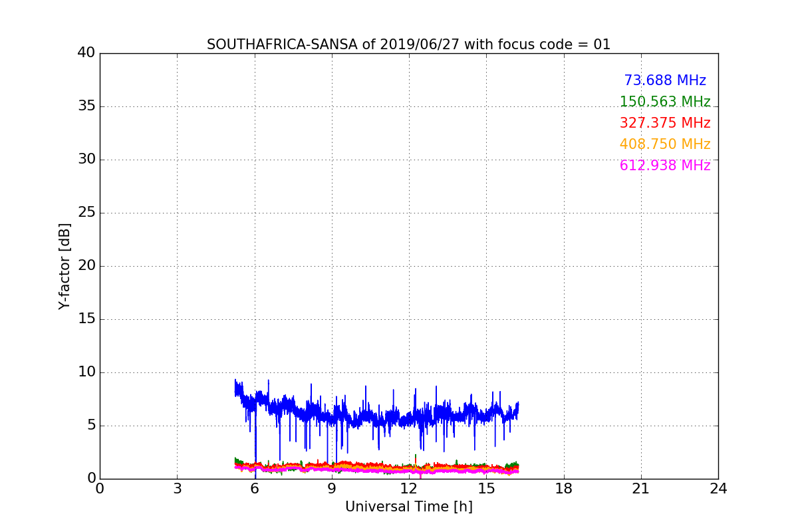Image resolution: width=798 pixels, height=532 pixels.
Task: Click the y-axis tick label 35
Action: [86, 106]
